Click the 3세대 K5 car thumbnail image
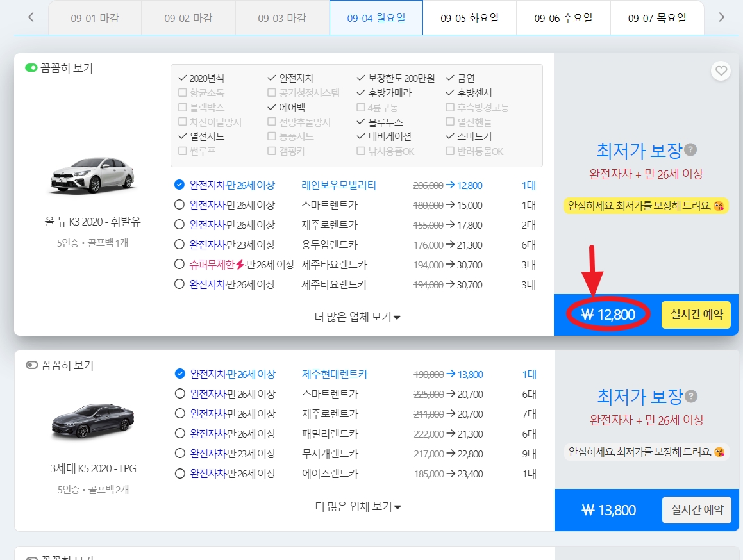Viewport: 743px width, 560px height. click(92, 420)
